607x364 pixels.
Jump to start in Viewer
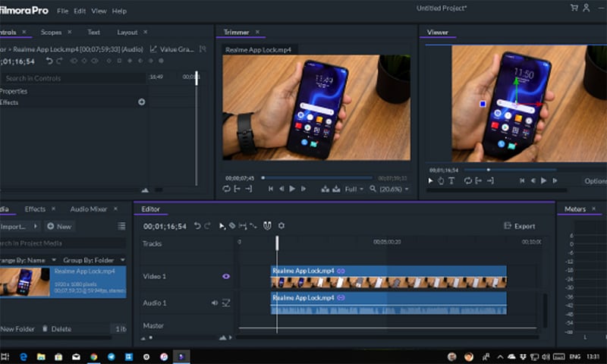(x=522, y=180)
